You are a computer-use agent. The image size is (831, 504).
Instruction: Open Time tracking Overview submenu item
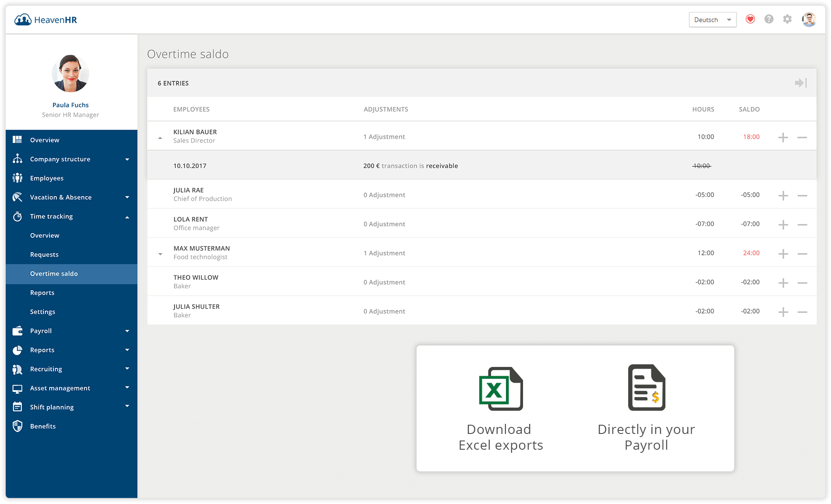coord(45,236)
